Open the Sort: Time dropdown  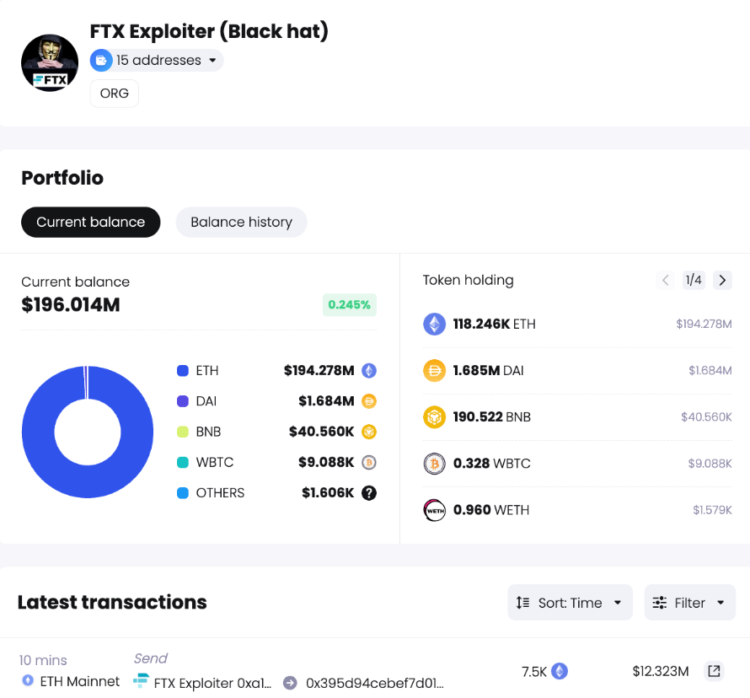(x=570, y=602)
